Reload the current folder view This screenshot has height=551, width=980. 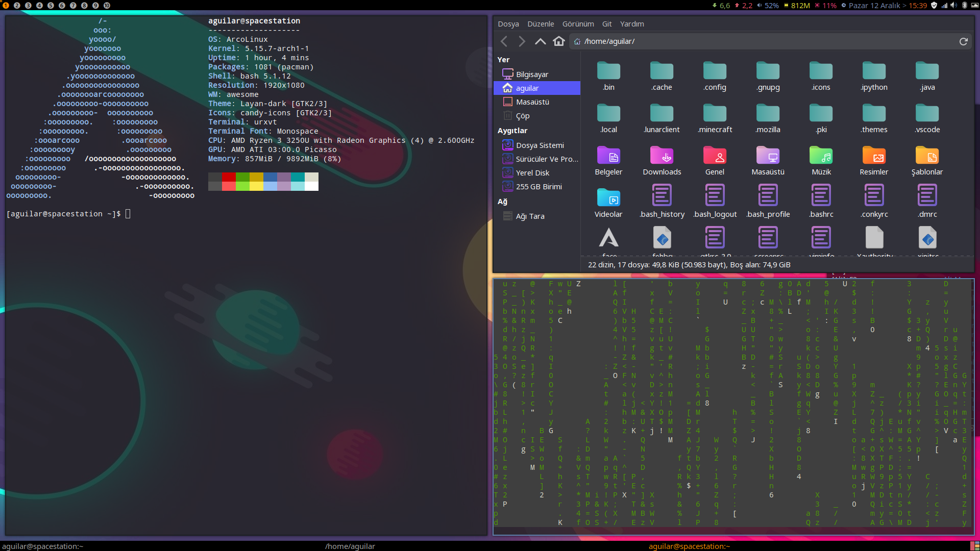click(x=963, y=41)
